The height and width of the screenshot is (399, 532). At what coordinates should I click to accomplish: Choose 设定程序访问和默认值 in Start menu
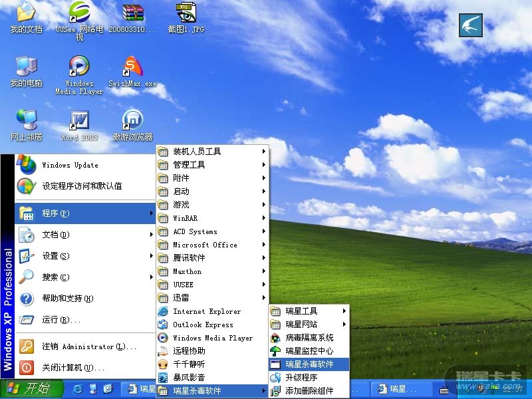85,186
